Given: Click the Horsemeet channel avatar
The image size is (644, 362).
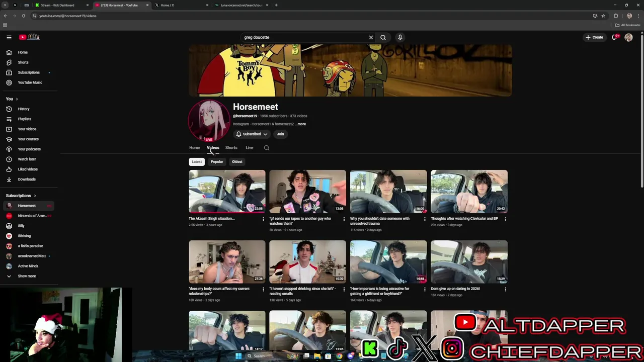Looking at the screenshot, I should [209, 121].
